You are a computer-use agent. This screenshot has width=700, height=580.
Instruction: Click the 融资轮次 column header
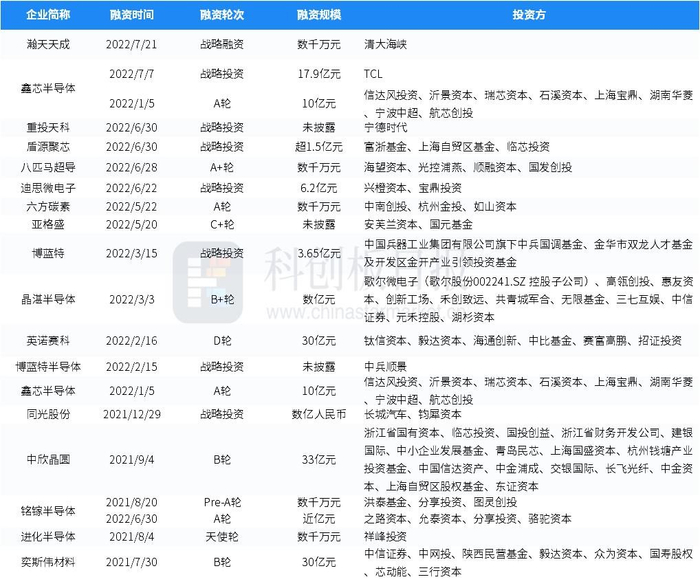[x=222, y=15]
